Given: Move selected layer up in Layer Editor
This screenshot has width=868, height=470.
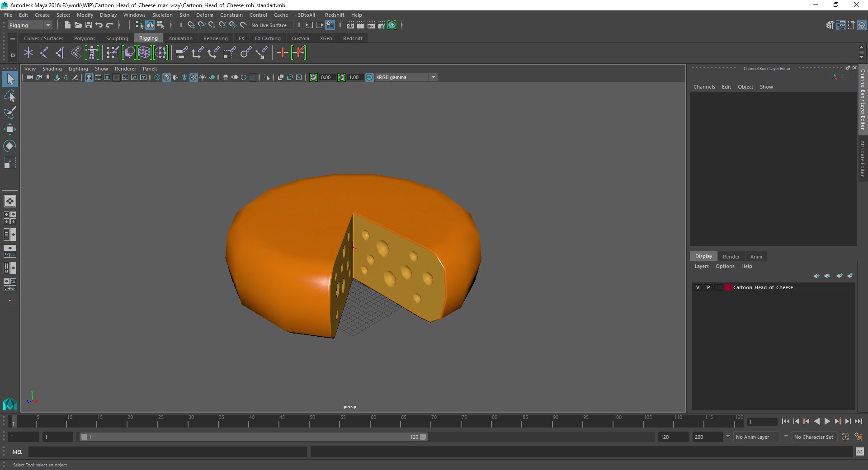Looking at the screenshot, I should (x=816, y=276).
